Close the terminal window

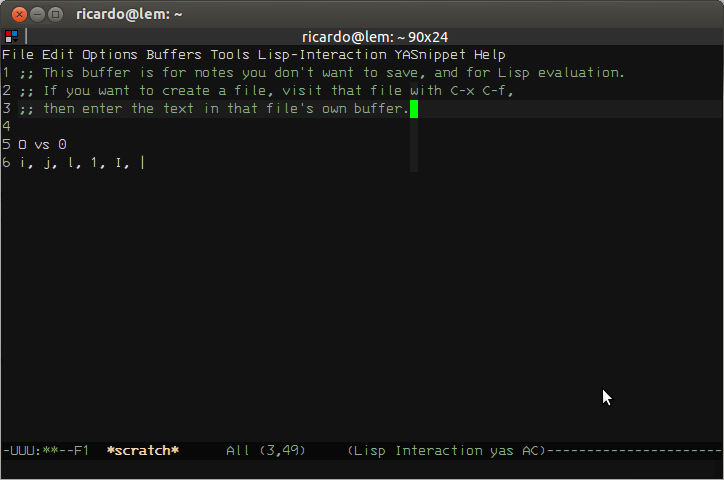(19, 15)
